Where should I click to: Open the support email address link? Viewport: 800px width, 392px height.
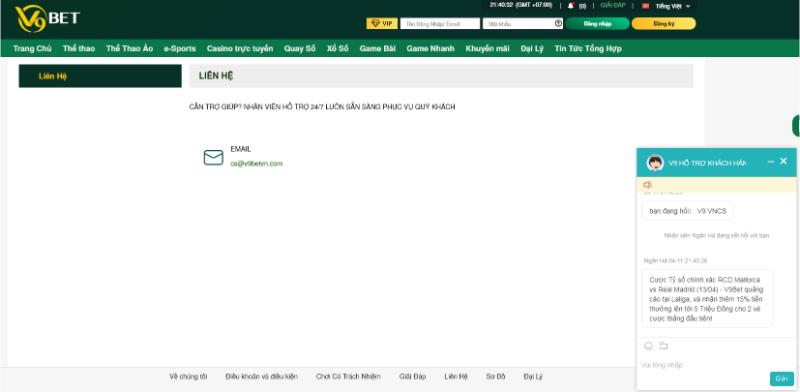[x=257, y=164]
